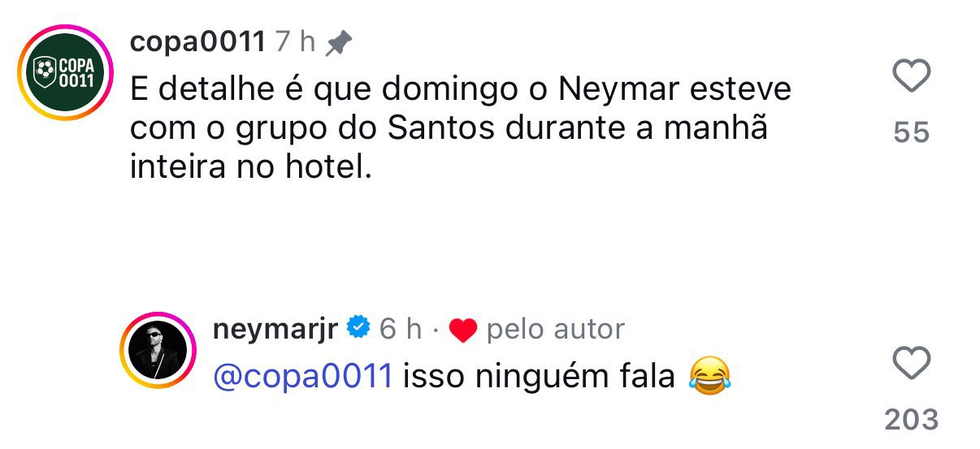
Task: Click the laughing emoji in neymarjr's reply
Action: pos(709,377)
